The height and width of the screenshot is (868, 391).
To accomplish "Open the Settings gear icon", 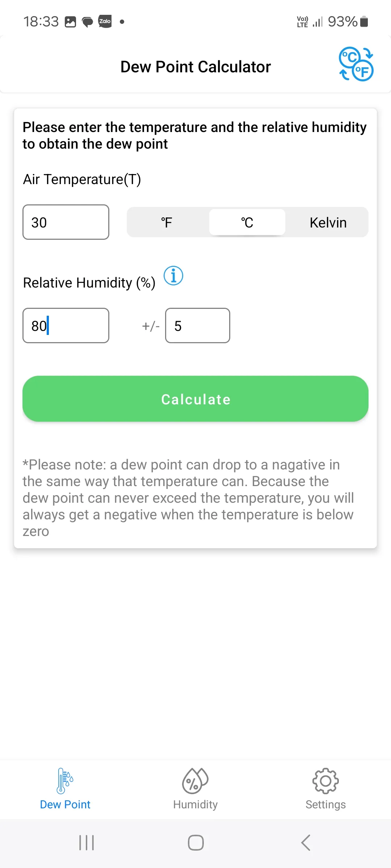I will tap(325, 780).
